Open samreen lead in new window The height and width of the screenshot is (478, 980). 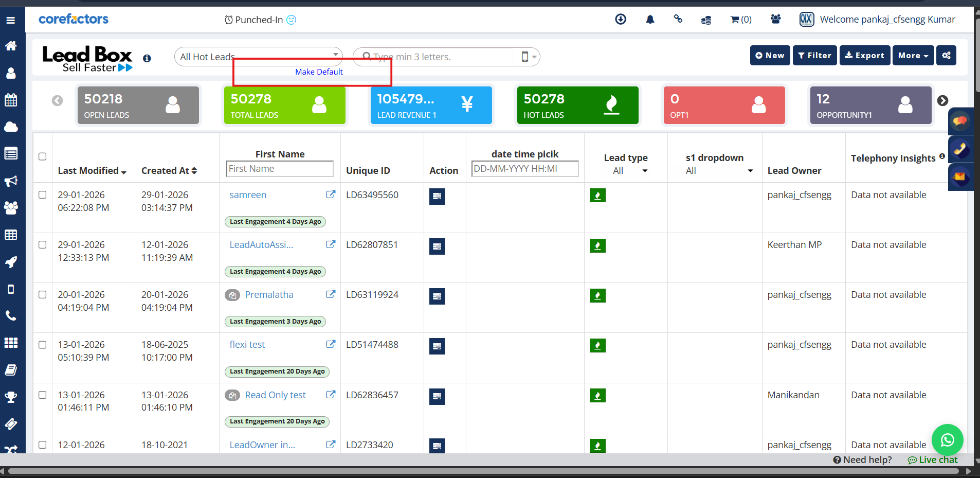[x=331, y=194]
